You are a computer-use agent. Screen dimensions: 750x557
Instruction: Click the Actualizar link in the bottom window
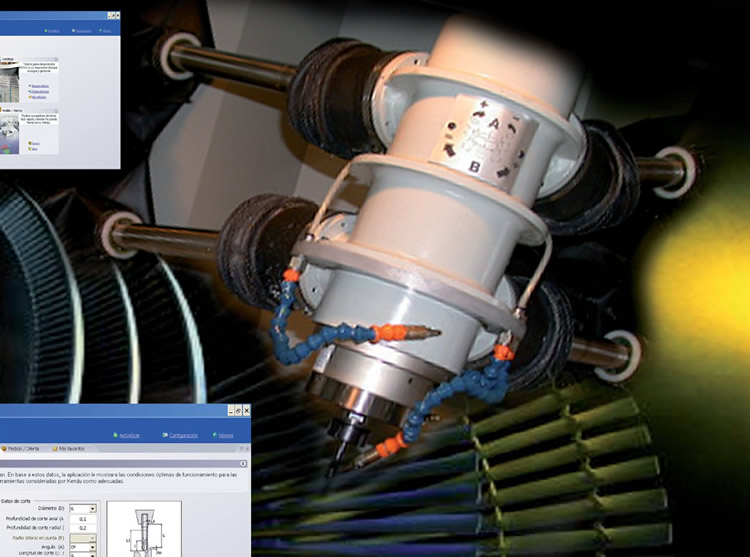129,436
